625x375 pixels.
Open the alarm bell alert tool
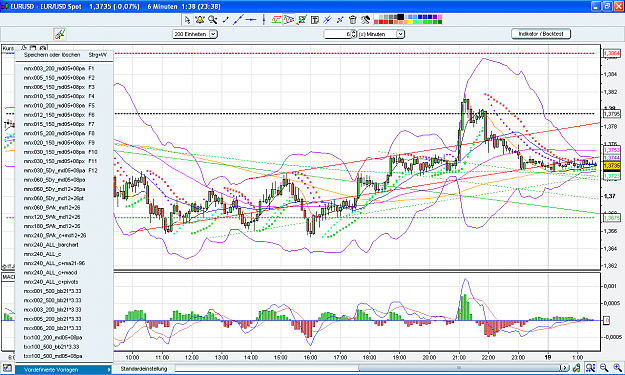pyautogui.click(x=200, y=20)
